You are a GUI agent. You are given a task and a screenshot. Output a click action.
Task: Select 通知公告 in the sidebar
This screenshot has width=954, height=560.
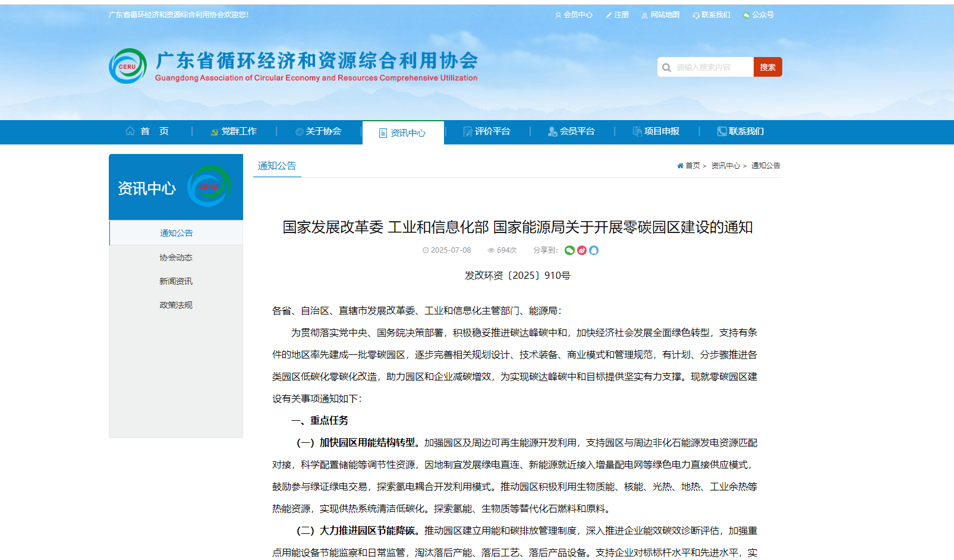pyautogui.click(x=176, y=233)
